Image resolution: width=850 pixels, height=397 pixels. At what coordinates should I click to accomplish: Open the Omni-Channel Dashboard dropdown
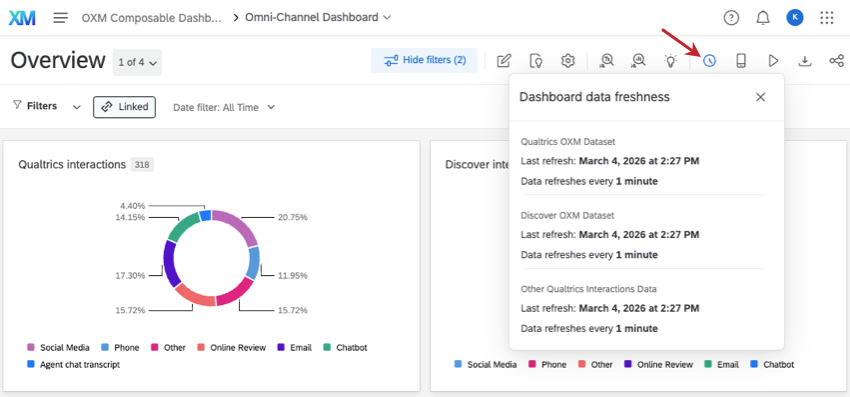click(x=318, y=17)
